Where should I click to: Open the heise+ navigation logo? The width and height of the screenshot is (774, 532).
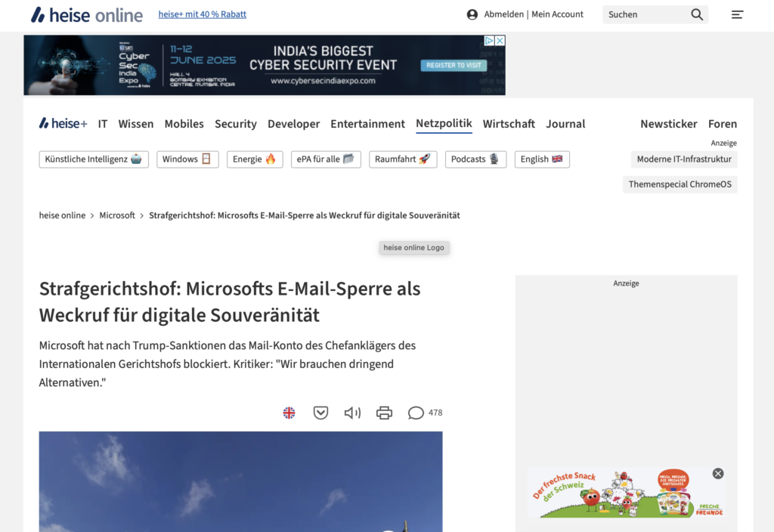coord(63,123)
